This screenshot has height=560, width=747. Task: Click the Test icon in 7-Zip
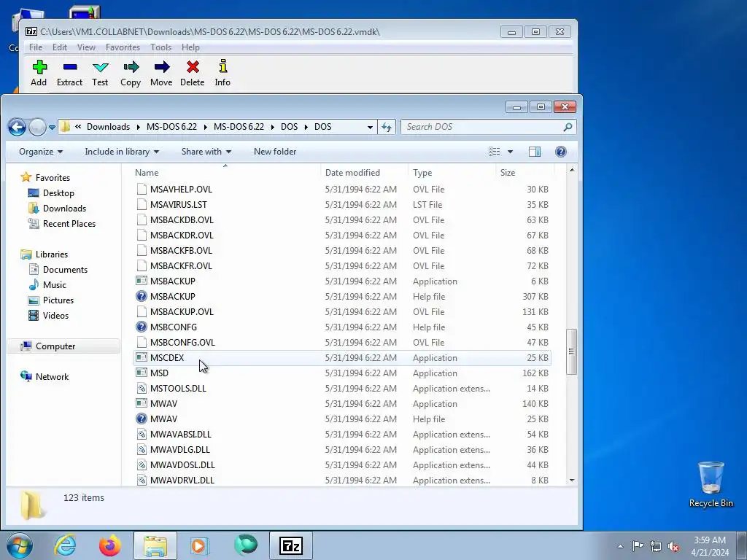[x=100, y=67]
